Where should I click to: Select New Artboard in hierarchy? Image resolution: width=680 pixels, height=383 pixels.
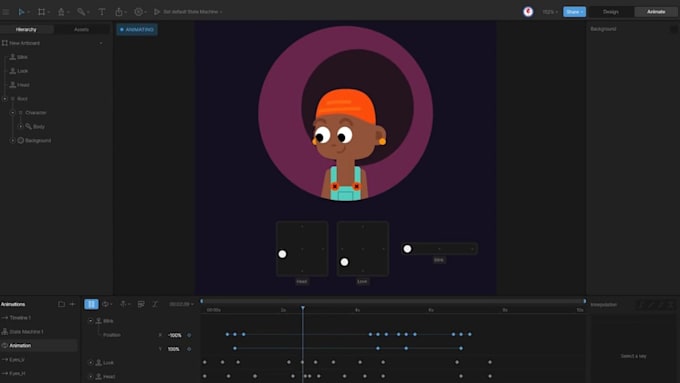point(24,43)
